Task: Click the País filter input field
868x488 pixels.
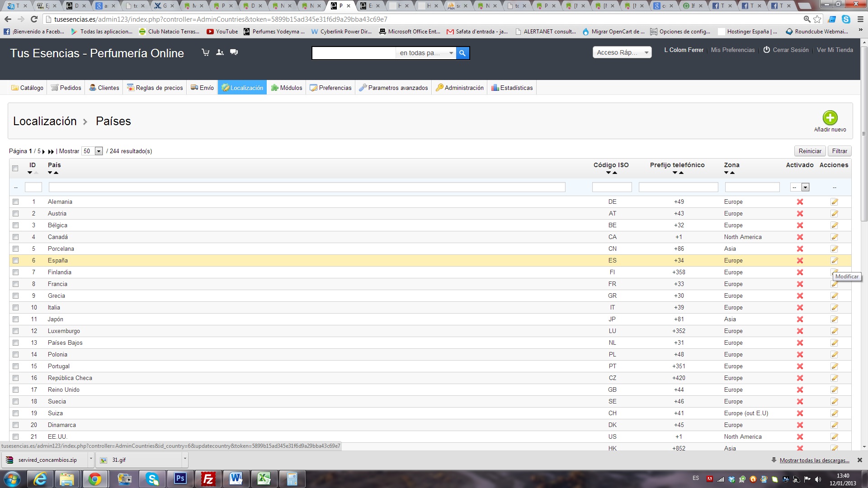Action: tap(307, 187)
